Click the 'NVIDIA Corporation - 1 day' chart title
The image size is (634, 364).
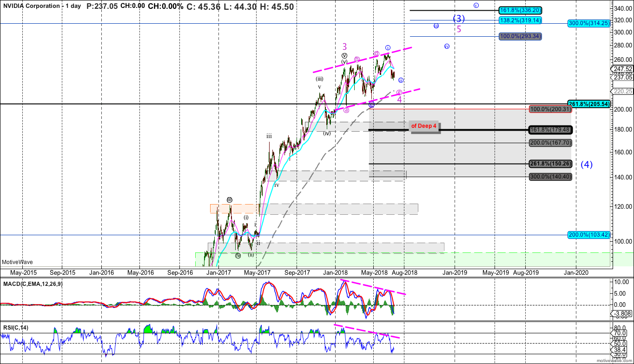(x=41, y=7)
